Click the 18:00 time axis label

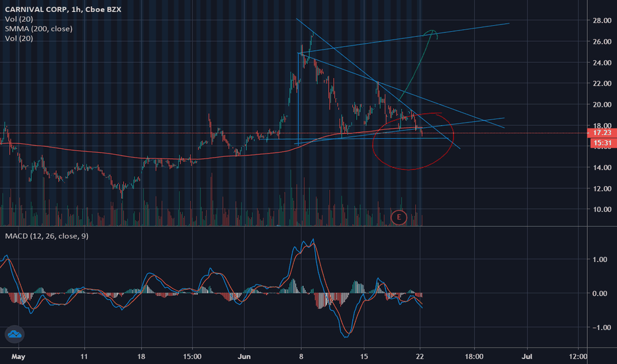474,357
